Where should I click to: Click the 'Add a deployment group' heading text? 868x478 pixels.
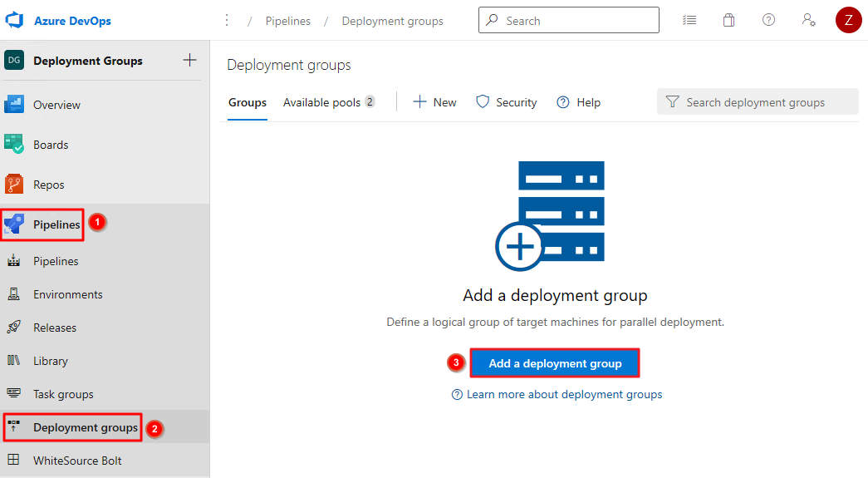click(555, 295)
